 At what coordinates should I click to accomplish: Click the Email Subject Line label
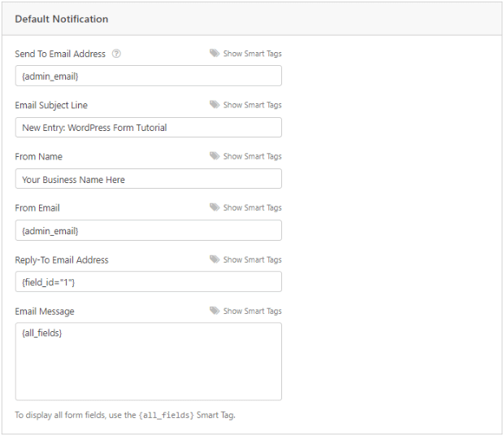(51, 105)
